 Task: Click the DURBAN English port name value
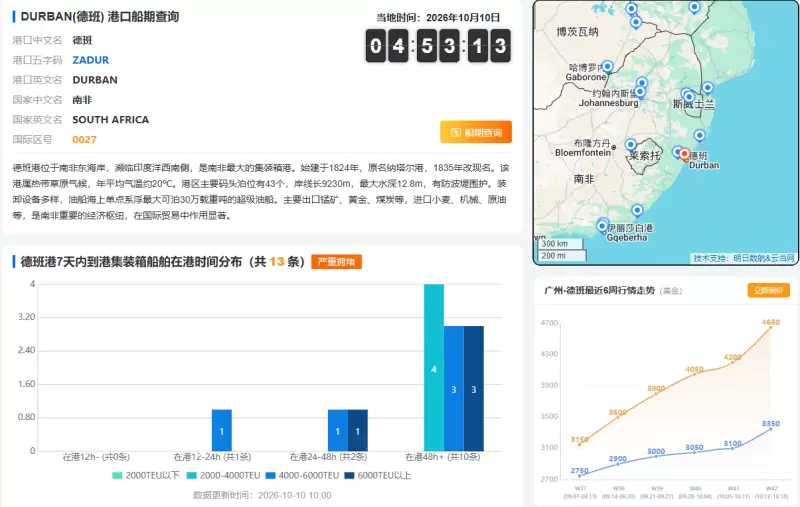pos(95,80)
